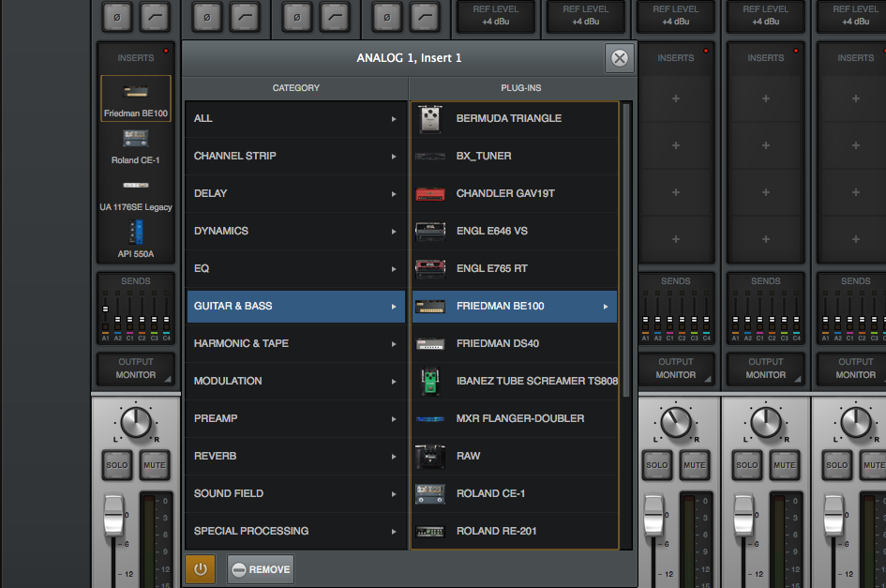Expand the GUITAR & BASS category arrow

coord(394,307)
